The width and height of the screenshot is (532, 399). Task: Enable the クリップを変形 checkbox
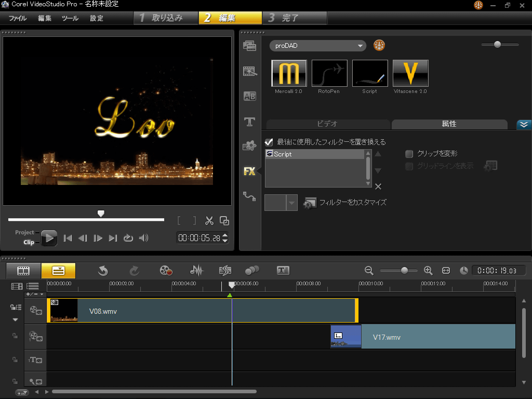(409, 154)
